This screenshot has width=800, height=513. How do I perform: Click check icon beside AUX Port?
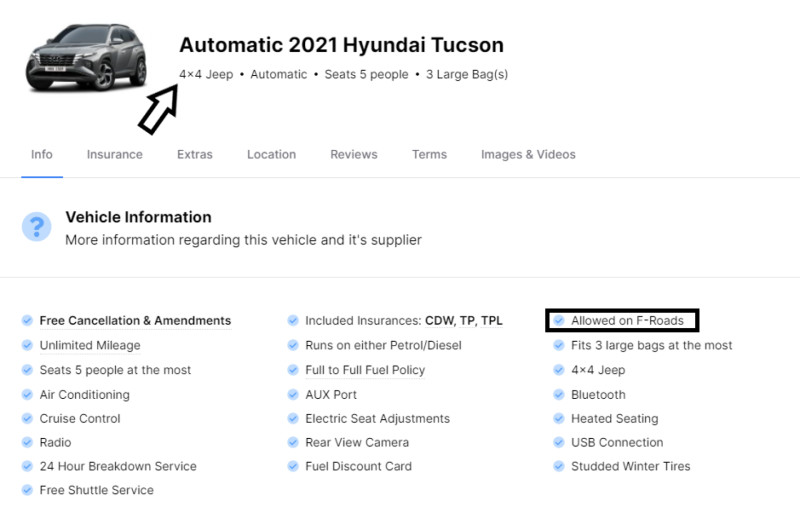pyautogui.click(x=293, y=394)
